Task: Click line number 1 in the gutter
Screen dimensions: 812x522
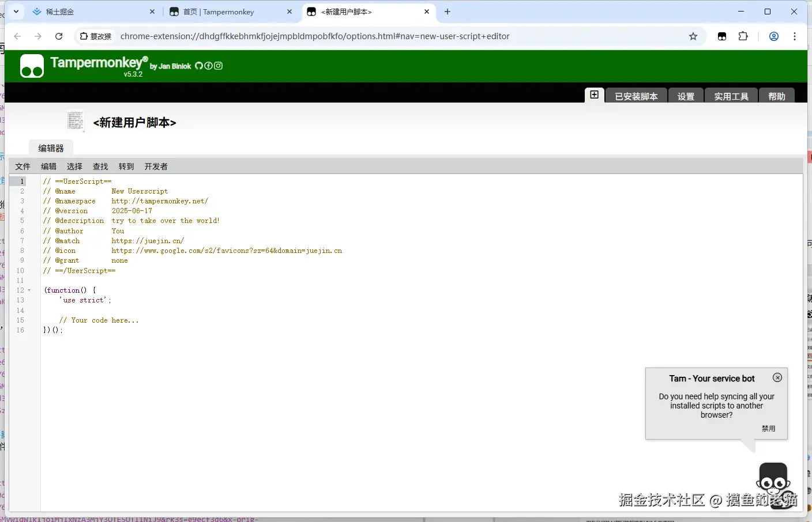Action: coord(22,181)
